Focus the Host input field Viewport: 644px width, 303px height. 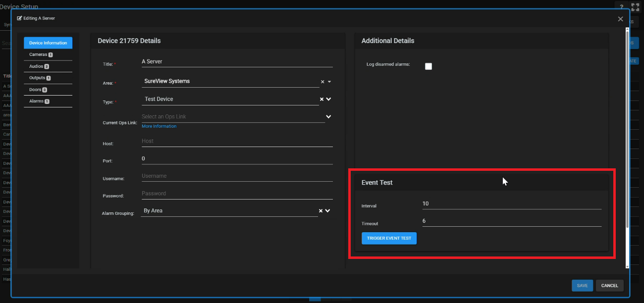coord(236,141)
